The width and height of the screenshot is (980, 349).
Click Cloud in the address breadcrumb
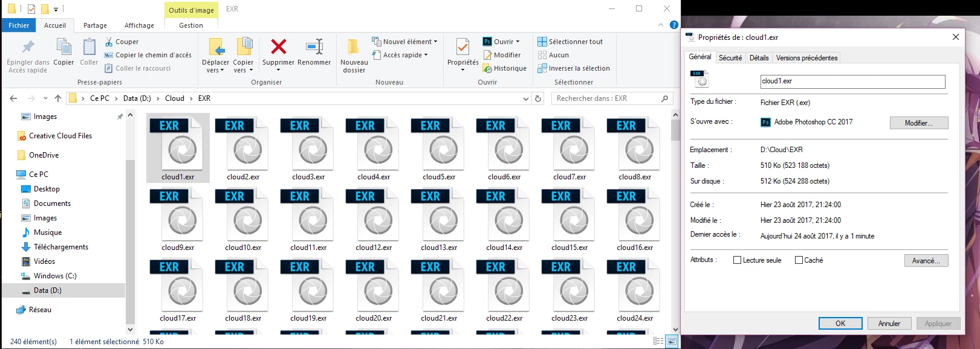click(175, 98)
